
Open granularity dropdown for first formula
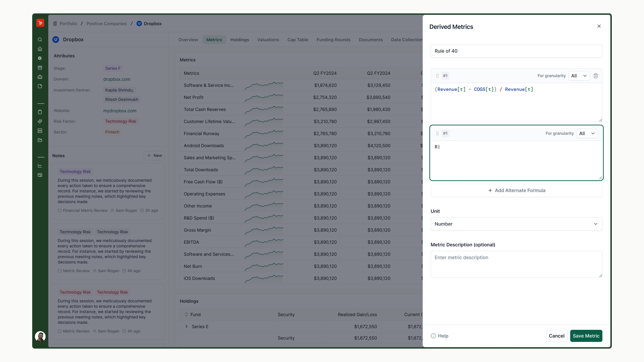[x=579, y=76]
